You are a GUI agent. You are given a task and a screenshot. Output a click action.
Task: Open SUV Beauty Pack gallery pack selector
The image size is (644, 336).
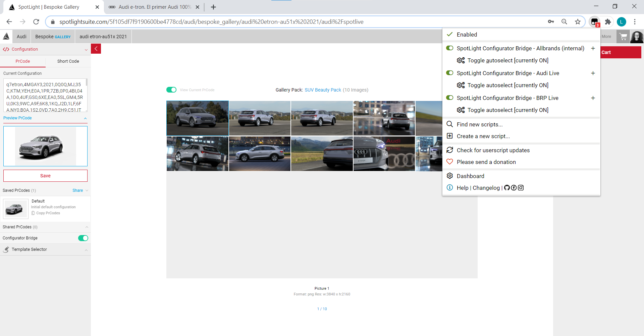tap(323, 90)
